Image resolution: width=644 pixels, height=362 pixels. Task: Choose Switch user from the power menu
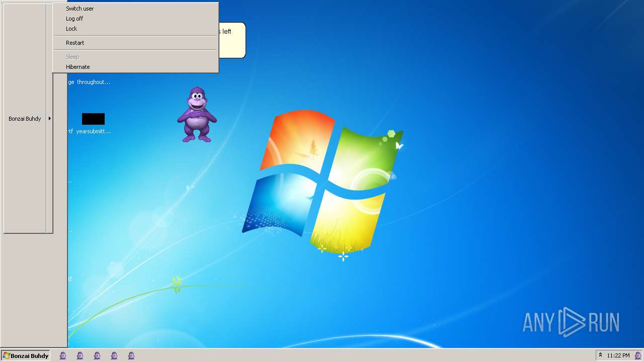[135, 9]
